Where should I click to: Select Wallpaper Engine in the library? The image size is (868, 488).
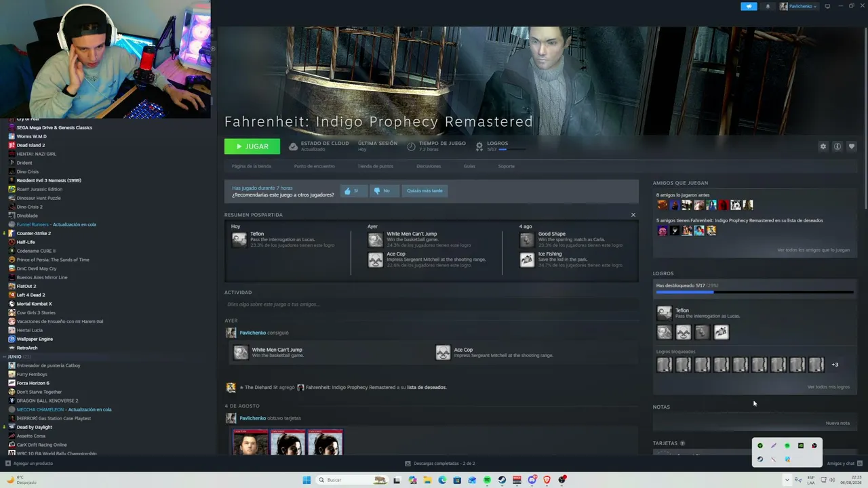35,339
